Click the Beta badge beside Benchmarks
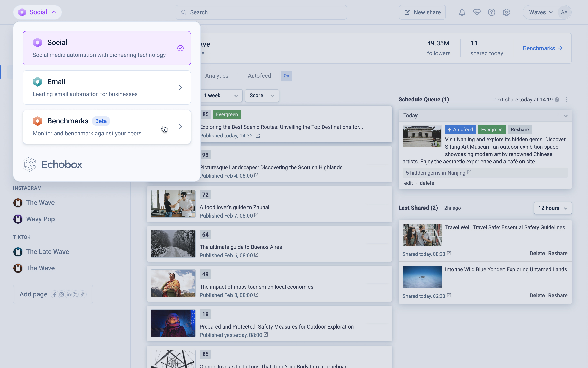 [x=101, y=121]
